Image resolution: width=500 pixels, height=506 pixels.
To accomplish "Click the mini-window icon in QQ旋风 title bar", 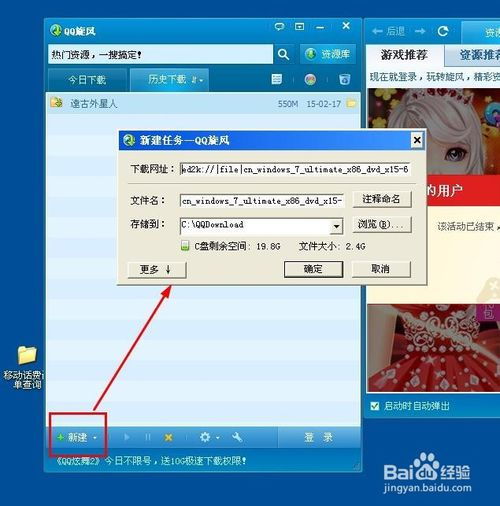I will (299, 26).
